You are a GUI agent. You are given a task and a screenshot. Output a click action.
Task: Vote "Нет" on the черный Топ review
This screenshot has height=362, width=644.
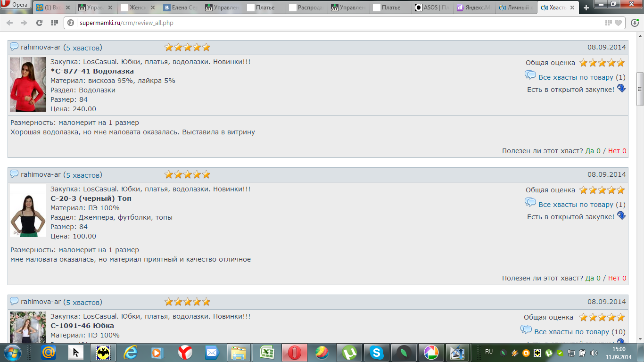617,278
